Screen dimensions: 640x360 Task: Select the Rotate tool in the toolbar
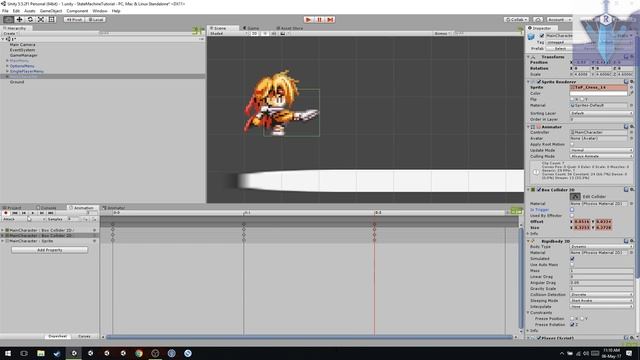click(30, 19)
